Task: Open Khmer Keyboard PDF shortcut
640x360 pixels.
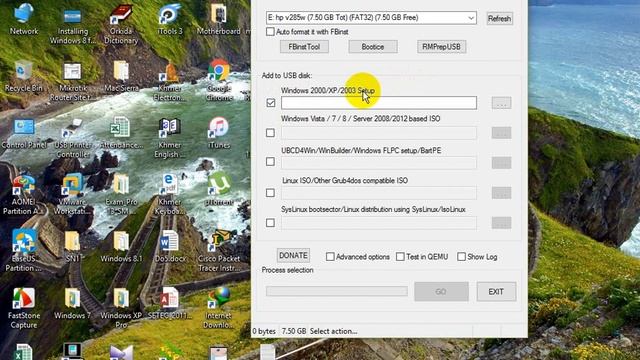Action: point(170,195)
